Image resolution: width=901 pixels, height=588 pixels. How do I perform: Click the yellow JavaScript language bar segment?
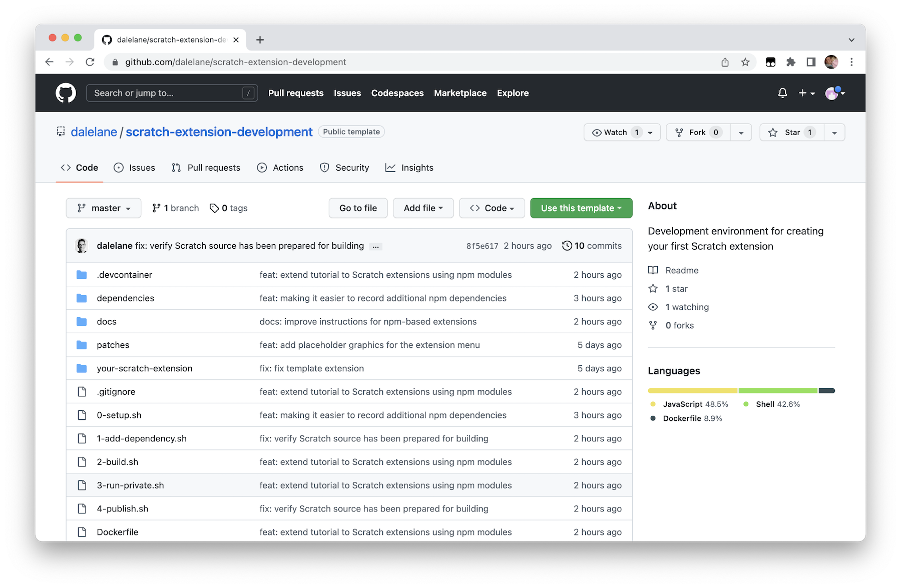[692, 391]
